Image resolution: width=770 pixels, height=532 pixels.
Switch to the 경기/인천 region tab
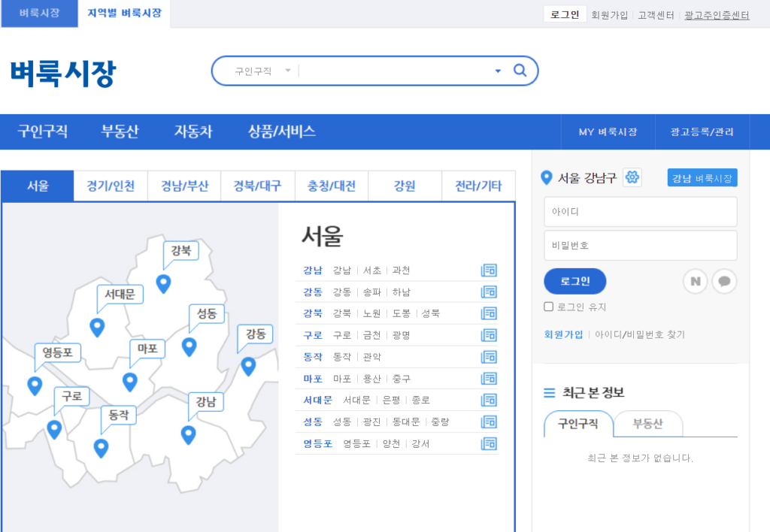111,186
